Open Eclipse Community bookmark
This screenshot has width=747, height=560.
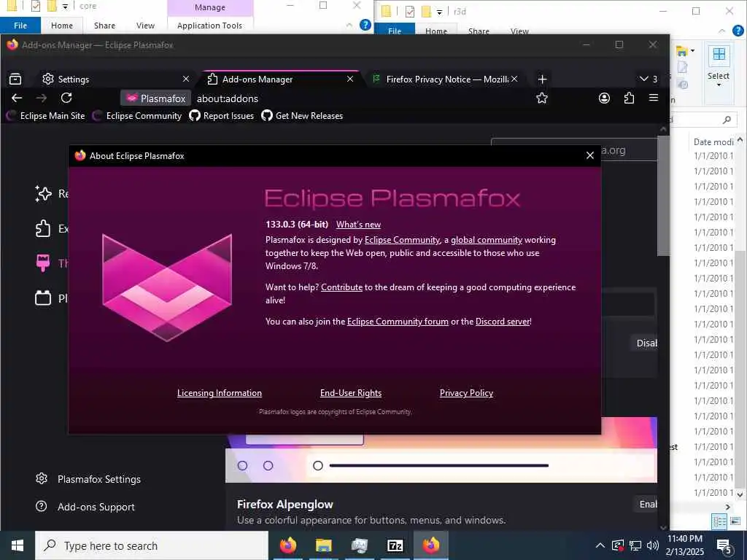pos(137,116)
